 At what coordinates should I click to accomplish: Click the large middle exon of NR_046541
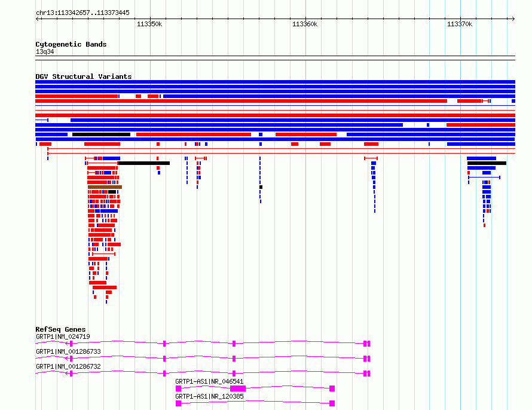tap(238, 388)
